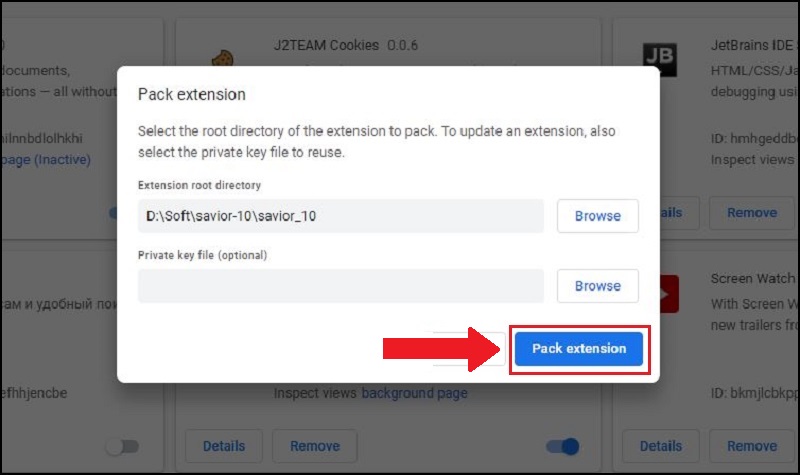Image resolution: width=800 pixels, height=475 pixels.
Task: Click the blue Pack extension button
Action: [x=579, y=349]
